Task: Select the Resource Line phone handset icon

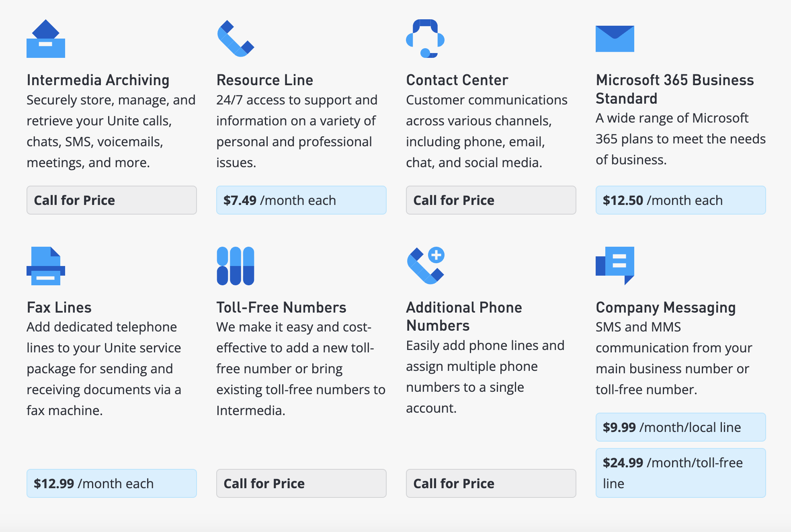Action: click(x=236, y=39)
